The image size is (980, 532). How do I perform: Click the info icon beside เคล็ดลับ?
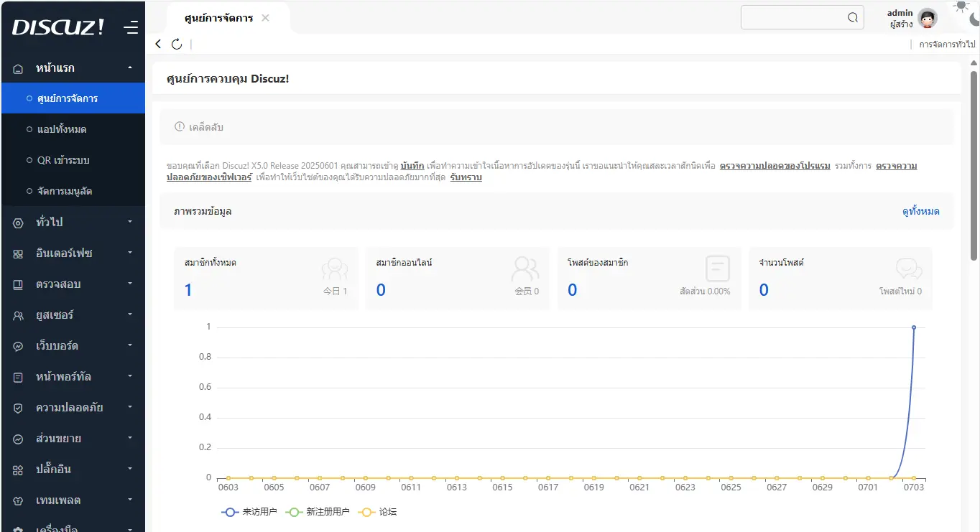[180, 127]
